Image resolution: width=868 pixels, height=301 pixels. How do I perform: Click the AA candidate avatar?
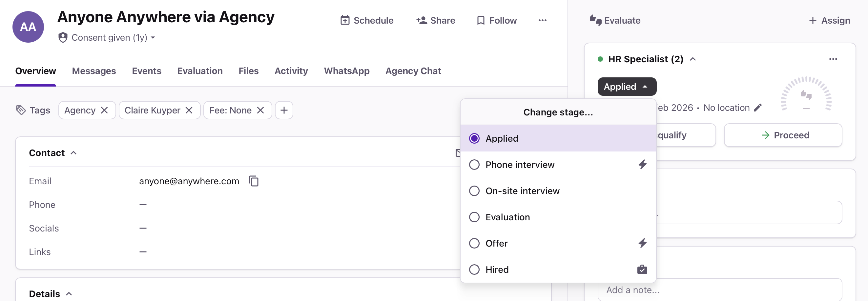28,27
